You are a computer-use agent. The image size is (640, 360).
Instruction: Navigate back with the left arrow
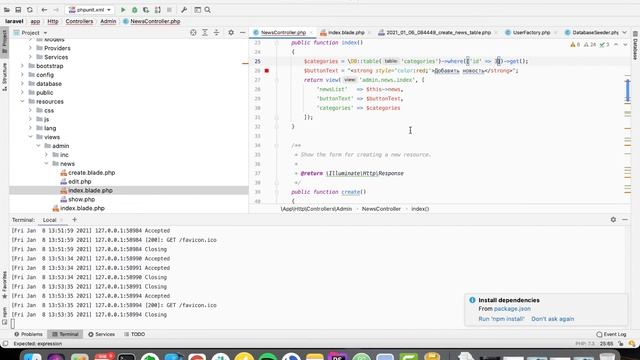44,10
